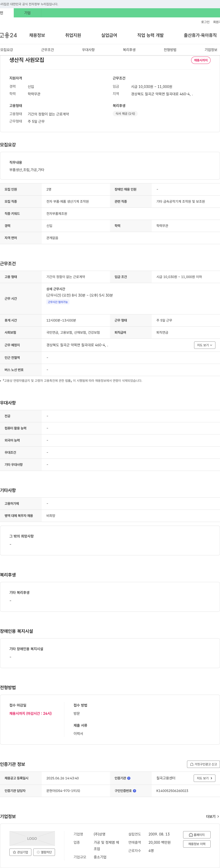Click company name (주)상영
The width and height of the screenshot is (220, 868).
(99, 834)
